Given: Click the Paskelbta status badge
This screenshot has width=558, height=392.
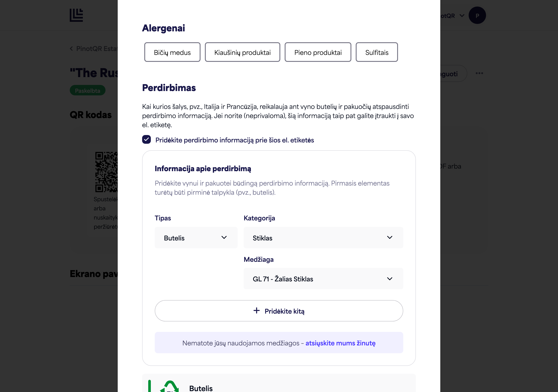Looking at the screenshot, I should pyautogui.click(x=87, y=90).
